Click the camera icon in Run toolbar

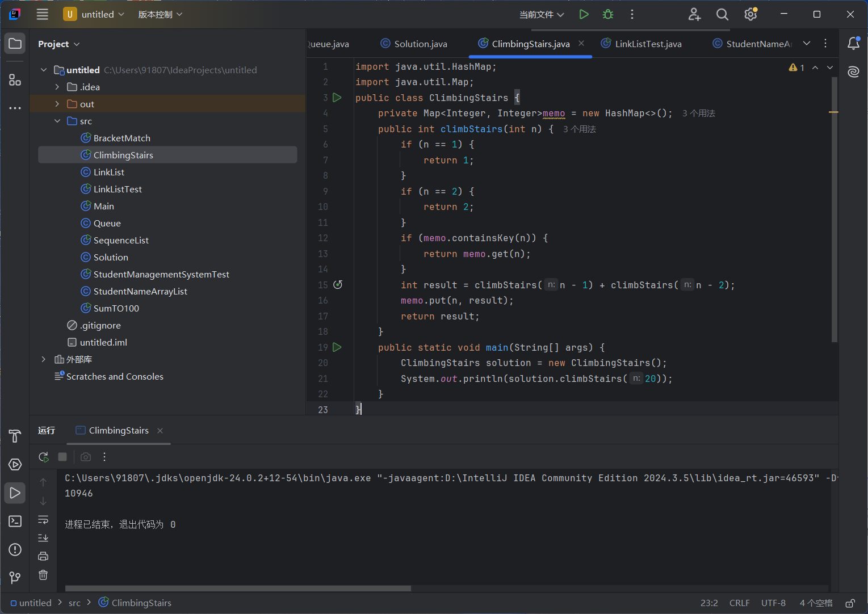click(86, 457)
